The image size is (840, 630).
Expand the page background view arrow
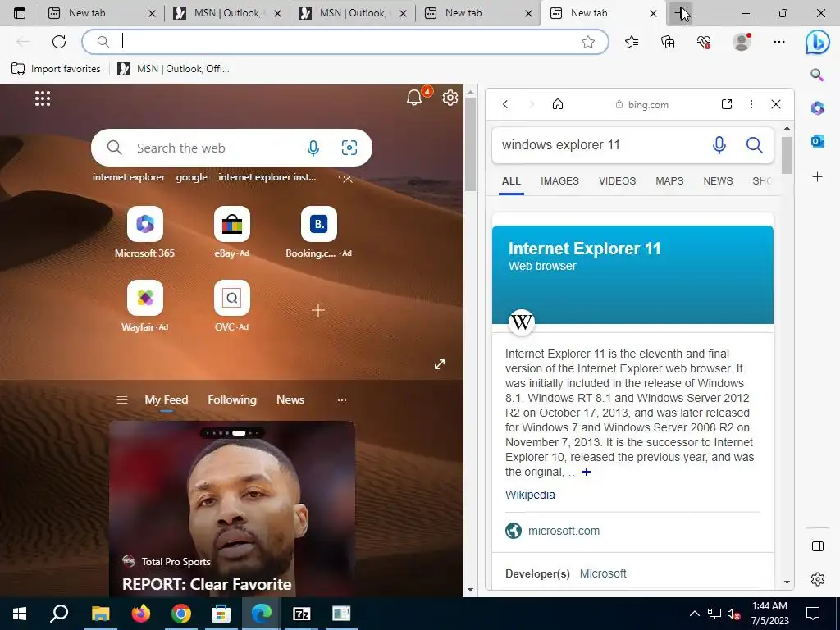[440, 364]
